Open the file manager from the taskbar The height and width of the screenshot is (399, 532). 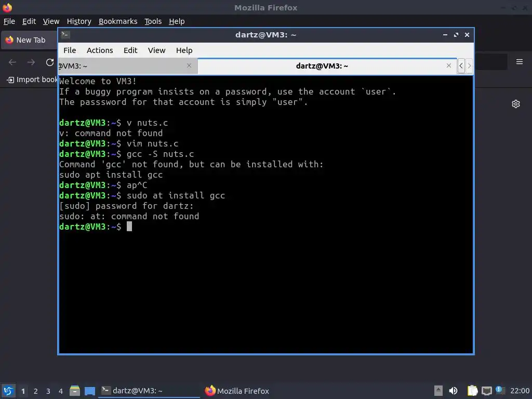[75, 391]
